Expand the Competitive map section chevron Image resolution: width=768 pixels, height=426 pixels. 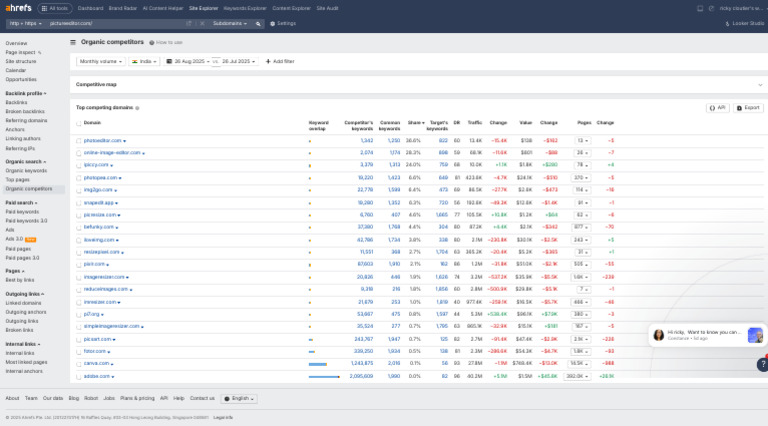point(760,85)
